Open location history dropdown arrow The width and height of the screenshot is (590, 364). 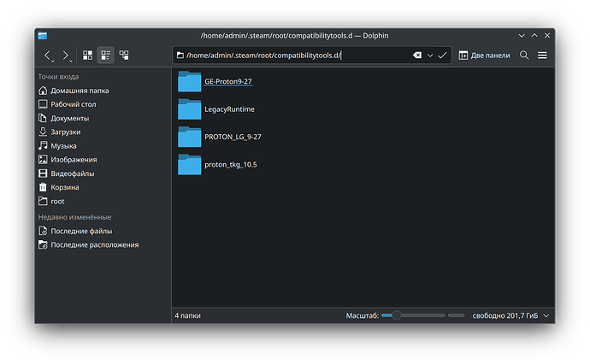(430, 56)
